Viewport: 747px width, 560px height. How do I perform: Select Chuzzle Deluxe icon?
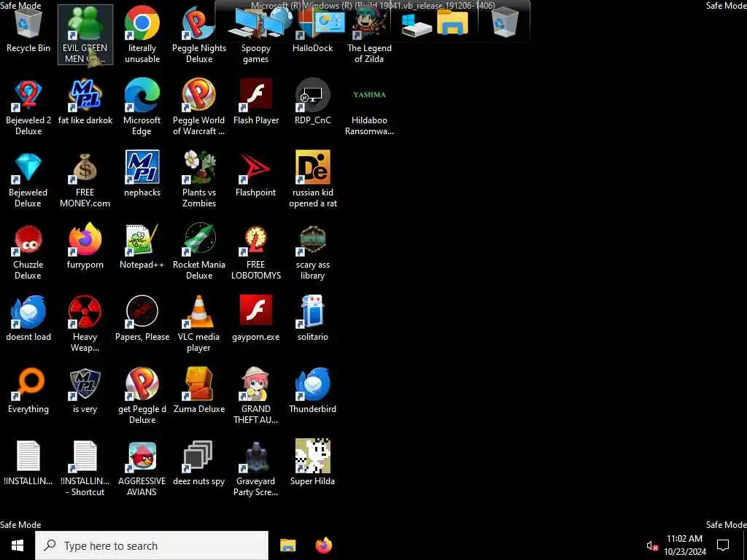(x=28, y=252)
